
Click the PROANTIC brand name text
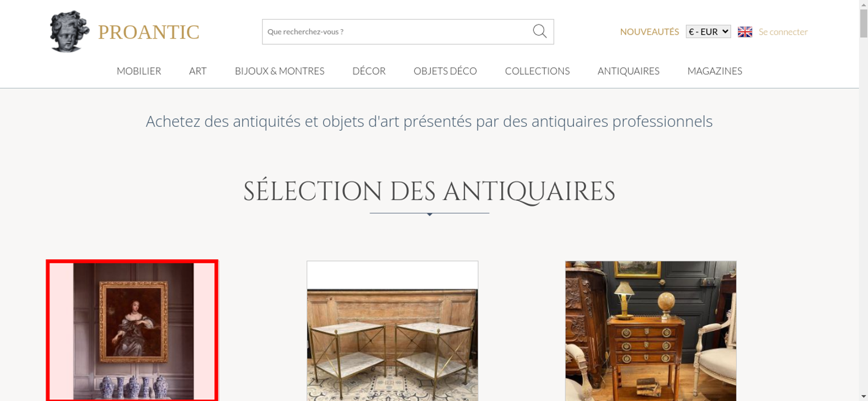click(x=148, y=32)
